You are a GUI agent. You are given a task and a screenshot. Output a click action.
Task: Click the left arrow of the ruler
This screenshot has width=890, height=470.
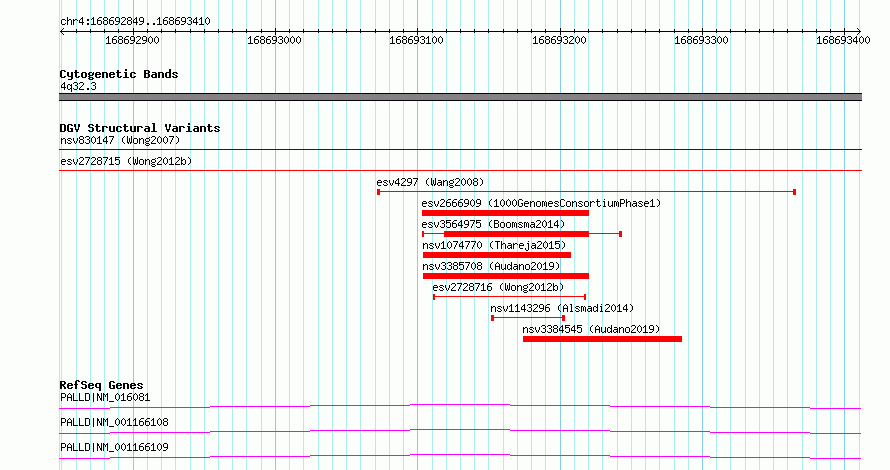click(62, 32)
